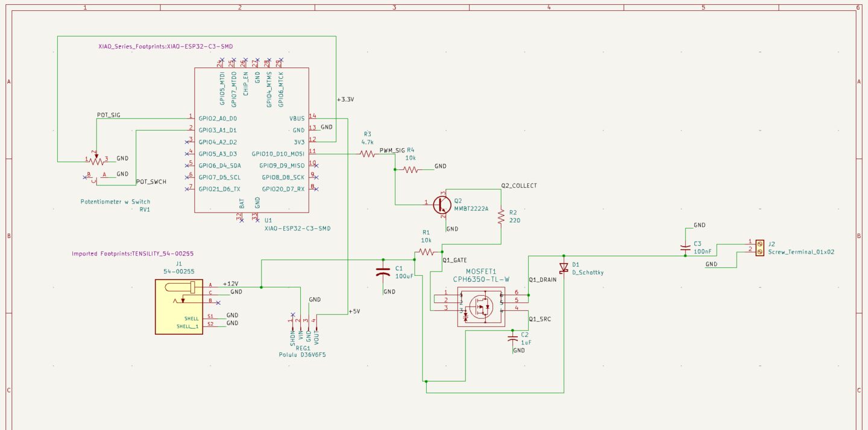
Task: Click the PWM_SIG net label
Action: pos(392,151)
